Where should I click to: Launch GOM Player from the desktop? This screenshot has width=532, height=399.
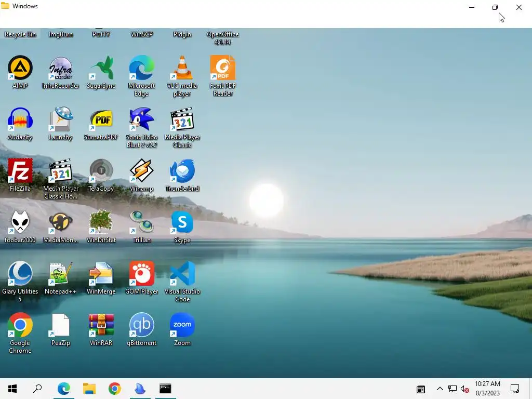point(141,278)
